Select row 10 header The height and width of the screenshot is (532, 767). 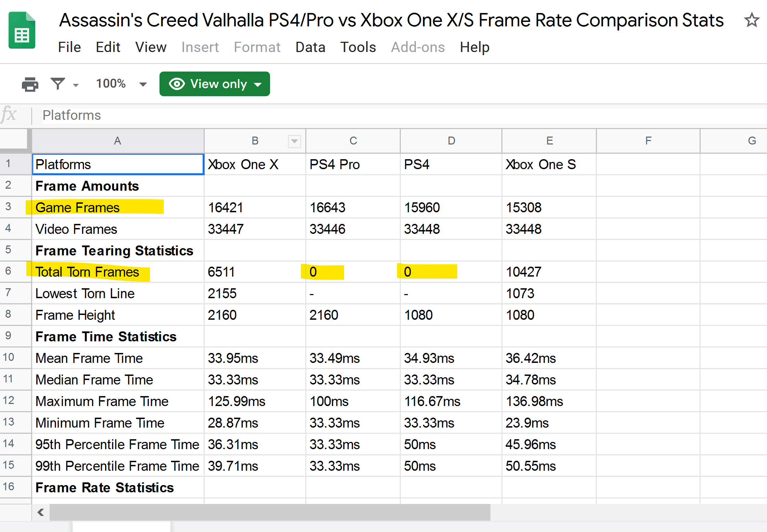point(15,358)
